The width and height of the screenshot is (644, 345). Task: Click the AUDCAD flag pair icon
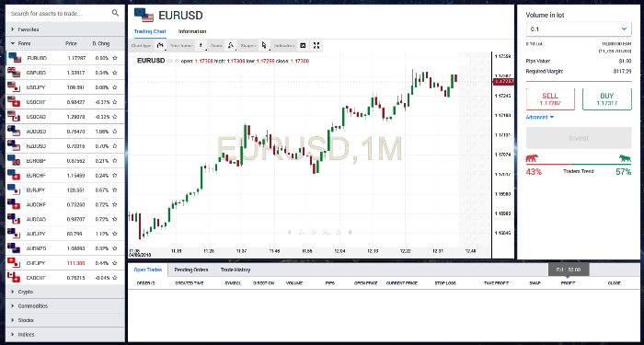14,219
